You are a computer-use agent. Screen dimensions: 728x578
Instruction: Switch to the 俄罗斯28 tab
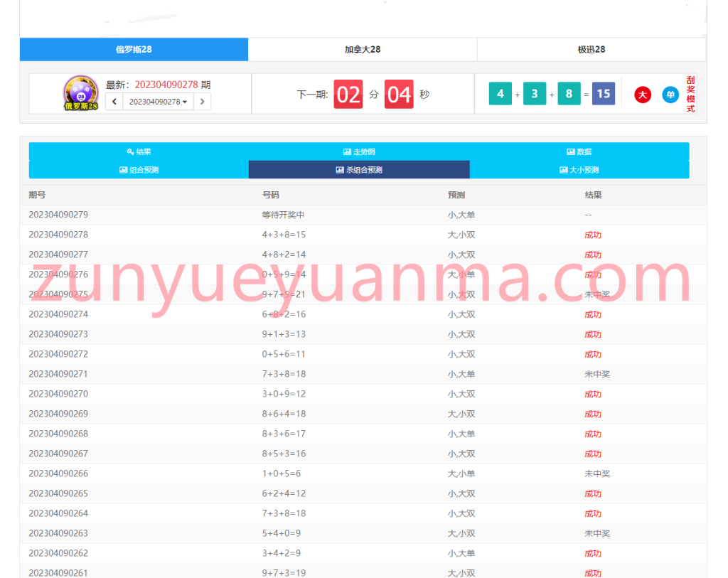pos(134,49)
